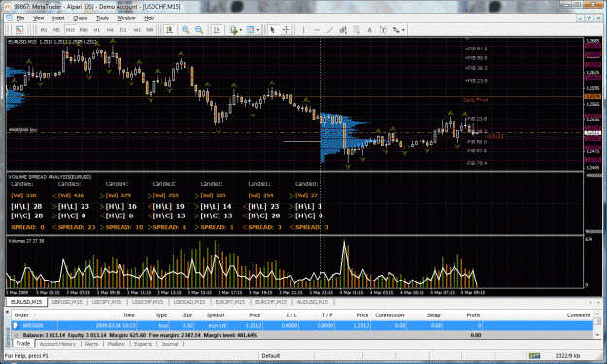Image resolution: width=607 pixels, height=364 pixels.
Task: Switch chart to H1 timeframe
Action: click(x=97, y=30)
